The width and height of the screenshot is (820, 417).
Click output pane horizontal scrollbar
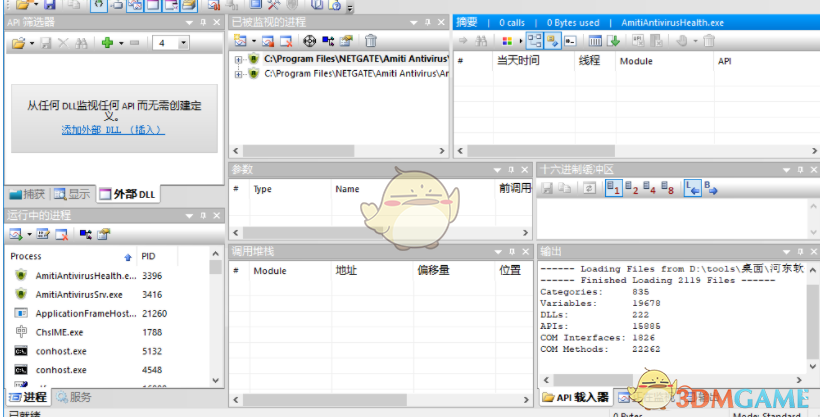tap(672, 380)
